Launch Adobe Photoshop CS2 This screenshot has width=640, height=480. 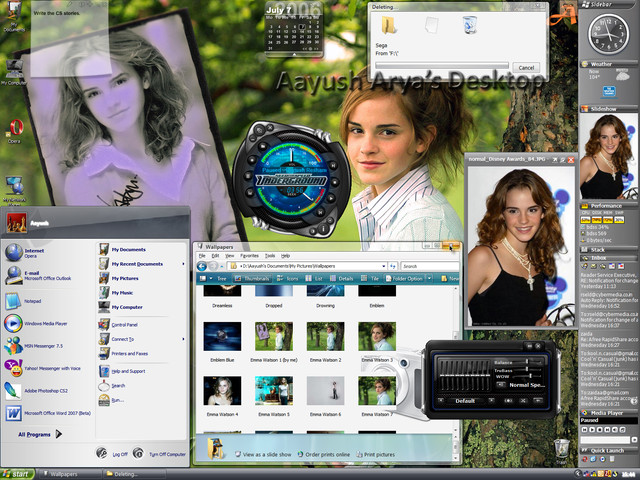(x=36, y=391)
